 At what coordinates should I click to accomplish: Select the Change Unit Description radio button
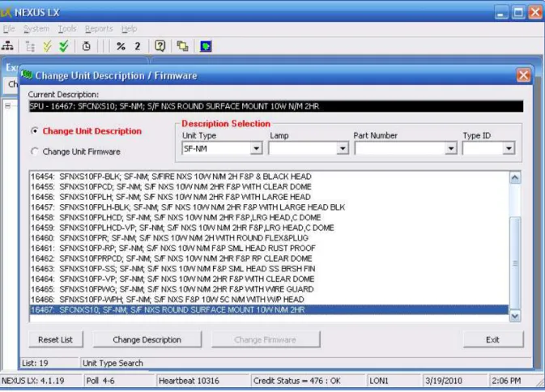coord(34,131)
